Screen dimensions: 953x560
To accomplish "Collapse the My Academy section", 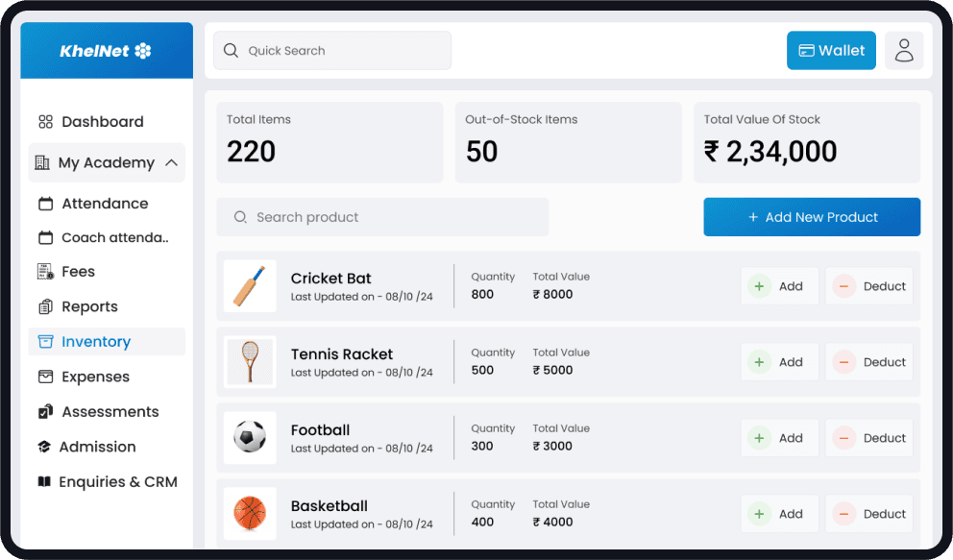I will [172, 162].
